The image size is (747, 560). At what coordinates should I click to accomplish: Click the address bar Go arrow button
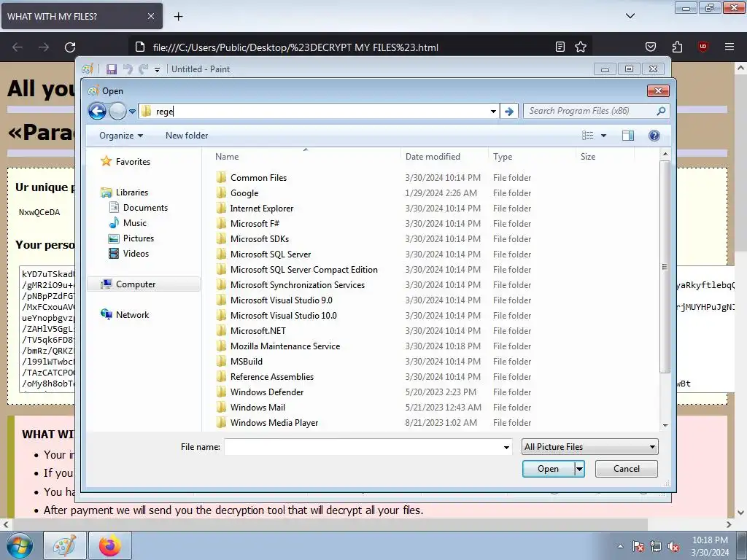(x=508, y=112)
